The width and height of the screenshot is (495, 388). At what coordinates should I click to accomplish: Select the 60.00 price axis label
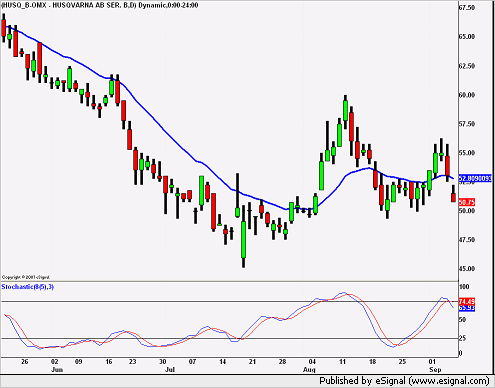click(467, 95)
